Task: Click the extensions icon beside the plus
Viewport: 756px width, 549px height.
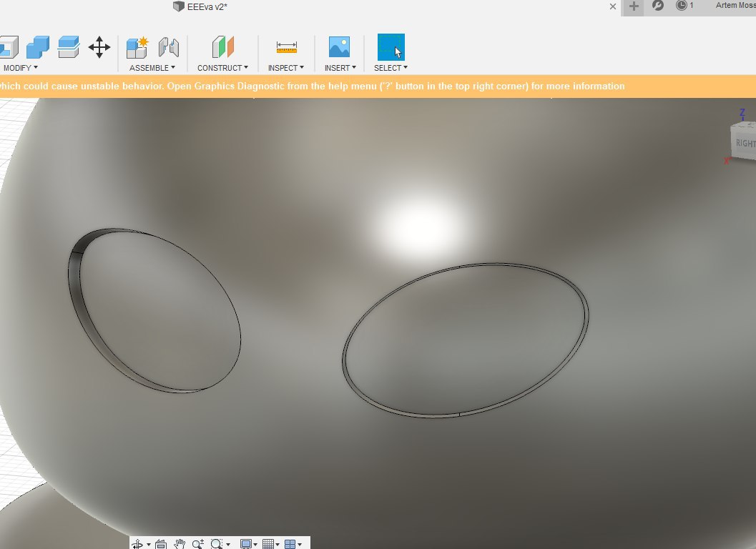Action: pos(657,6)
